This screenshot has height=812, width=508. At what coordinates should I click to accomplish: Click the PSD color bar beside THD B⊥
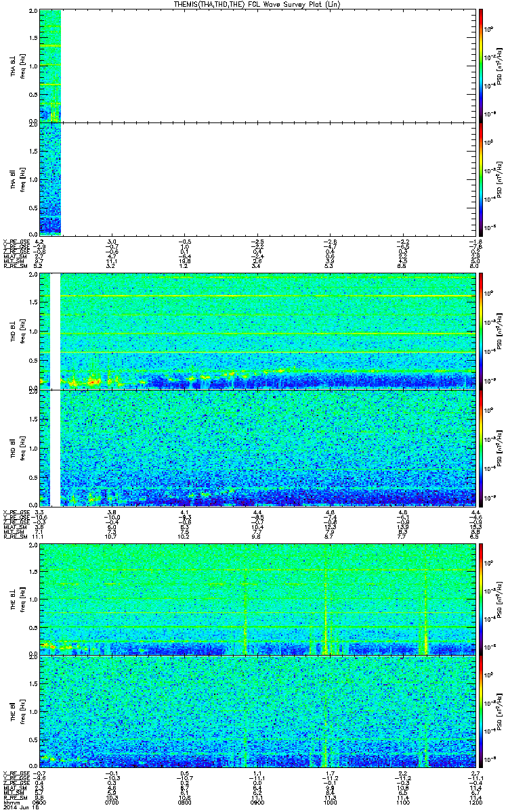pos(481,330)
